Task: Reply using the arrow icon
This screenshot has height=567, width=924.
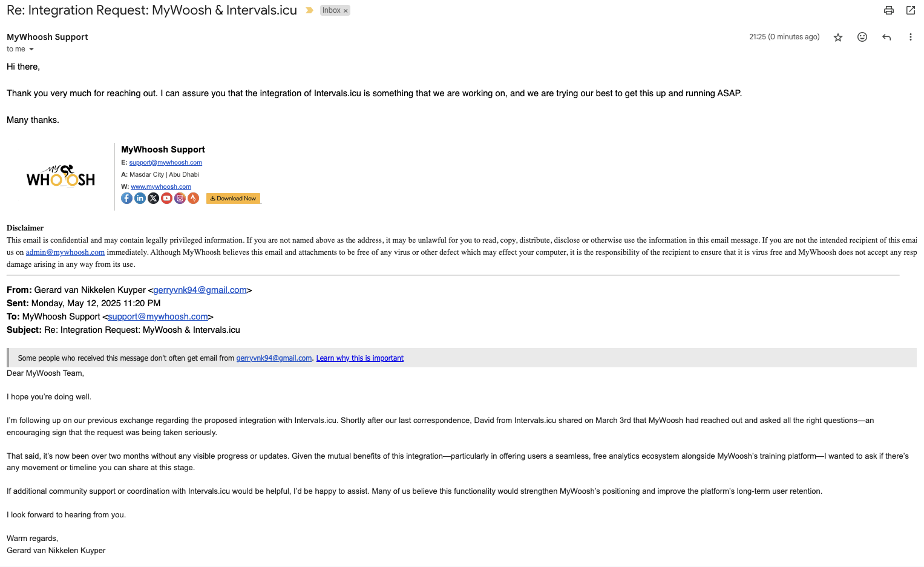Action: tap(886, 37)
